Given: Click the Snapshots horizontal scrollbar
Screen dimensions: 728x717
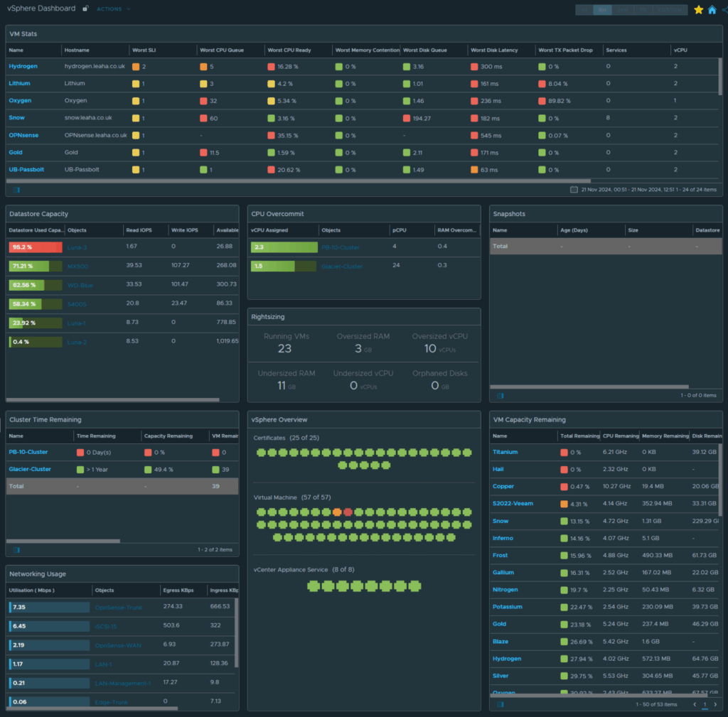Looking at the screenshot, I should 589,387.
